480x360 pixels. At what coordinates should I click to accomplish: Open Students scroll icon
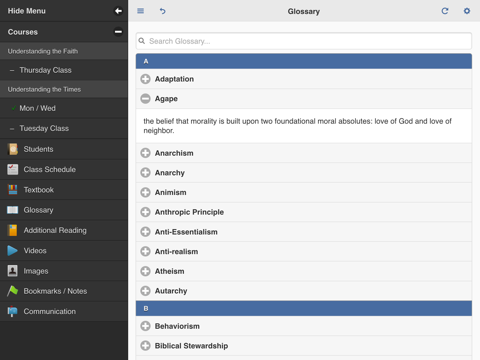[x=13, y=149]
